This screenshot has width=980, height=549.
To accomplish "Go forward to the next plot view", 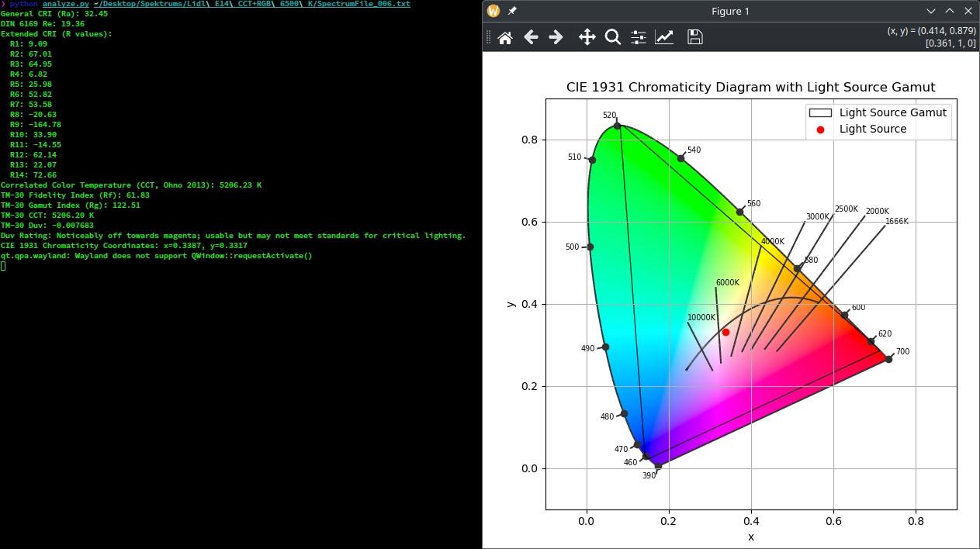I will coord(556,37).
